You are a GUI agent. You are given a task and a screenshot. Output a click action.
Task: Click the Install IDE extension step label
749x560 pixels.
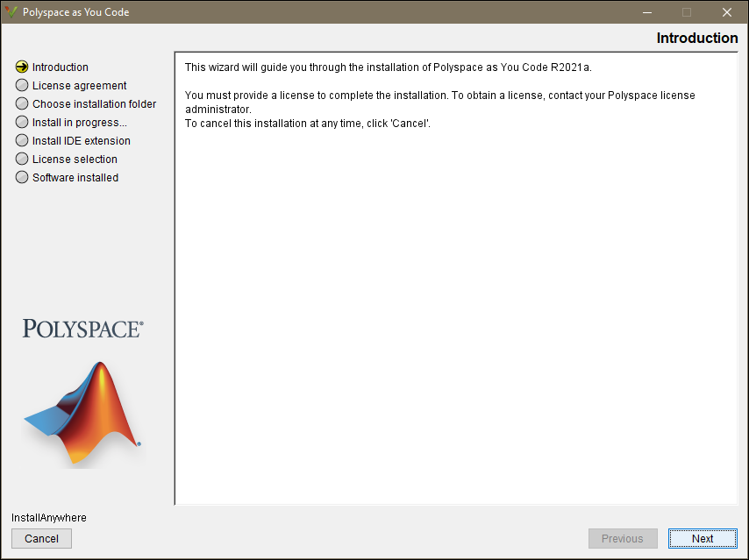[x=83, y=140]
